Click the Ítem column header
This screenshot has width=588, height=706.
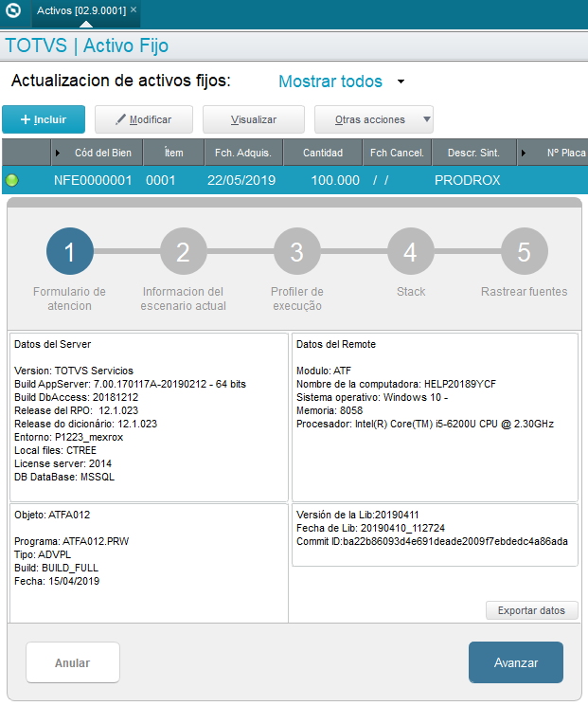(173, 154)
